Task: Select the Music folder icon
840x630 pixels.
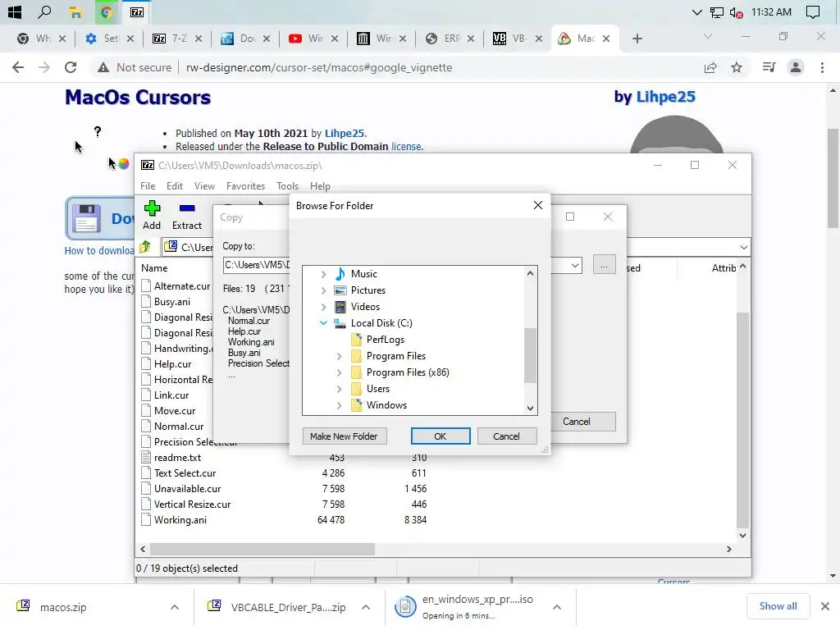Action: (x=340, y=274)
